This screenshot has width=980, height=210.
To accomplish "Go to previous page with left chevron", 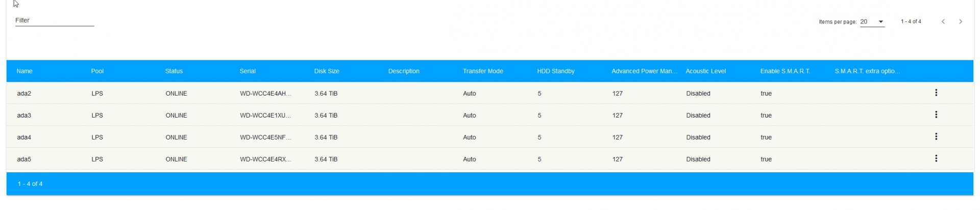I will (x=943, y=21).
